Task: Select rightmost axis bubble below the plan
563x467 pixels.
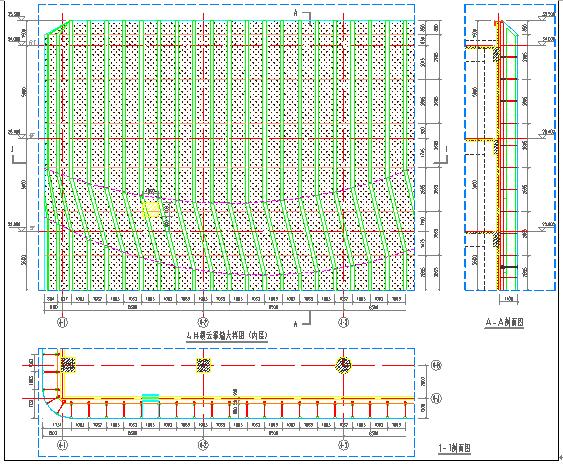Action: point(344,445)
